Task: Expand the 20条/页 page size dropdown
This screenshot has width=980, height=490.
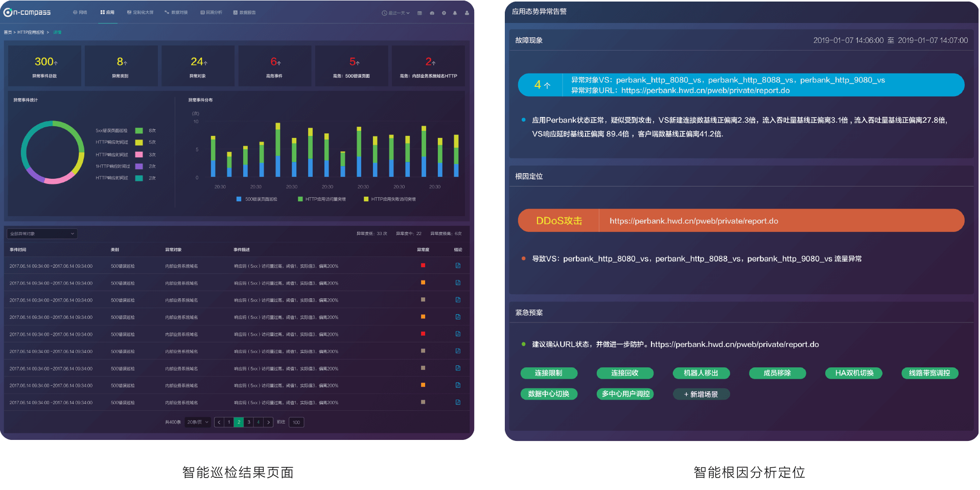Action: [x=198, y=422]
